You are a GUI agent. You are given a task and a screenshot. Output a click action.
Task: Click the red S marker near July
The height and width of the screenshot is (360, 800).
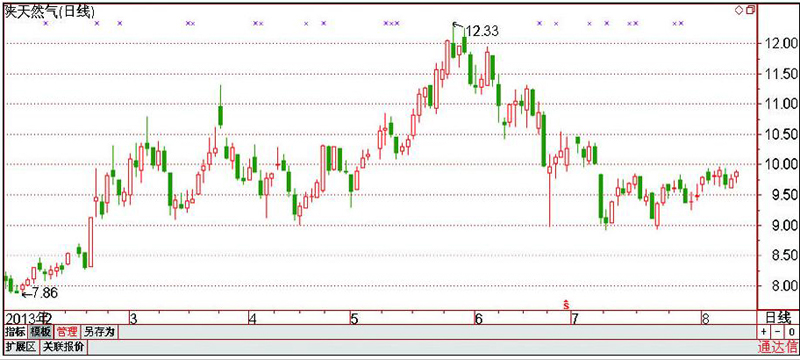point(566,304)
